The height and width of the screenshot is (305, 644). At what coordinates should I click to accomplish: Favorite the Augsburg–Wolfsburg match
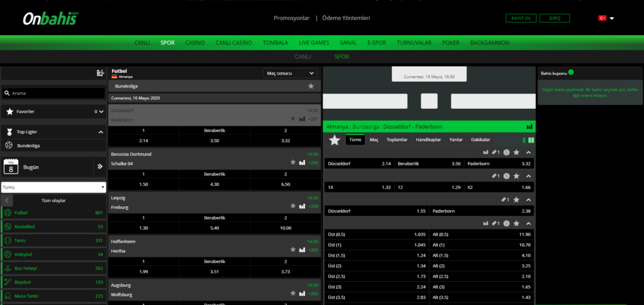pos(293,293)
